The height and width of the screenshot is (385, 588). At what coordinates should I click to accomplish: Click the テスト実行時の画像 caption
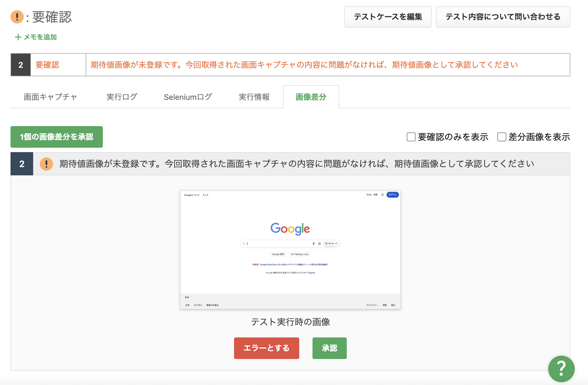click(290, 322)
